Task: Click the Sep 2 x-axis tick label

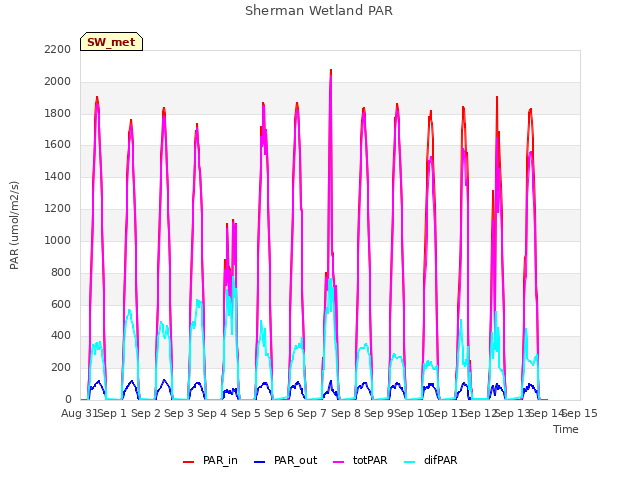Action: [147, 413]
